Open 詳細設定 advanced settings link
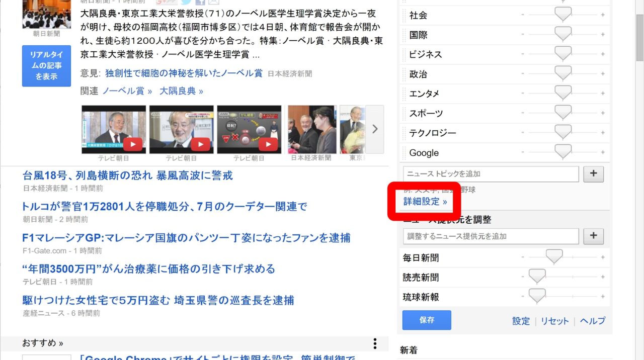The image size is (644, 360). [x=425, y=202]
